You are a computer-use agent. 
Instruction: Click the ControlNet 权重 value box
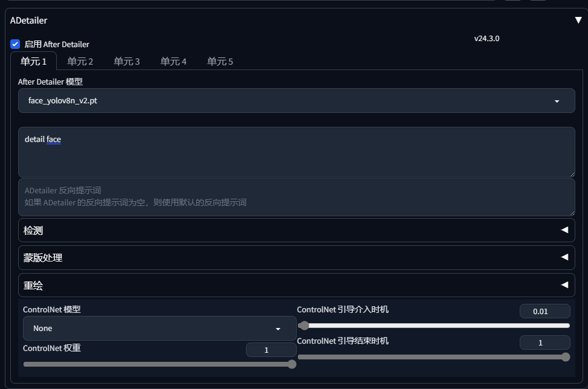(x=271, y=350)
